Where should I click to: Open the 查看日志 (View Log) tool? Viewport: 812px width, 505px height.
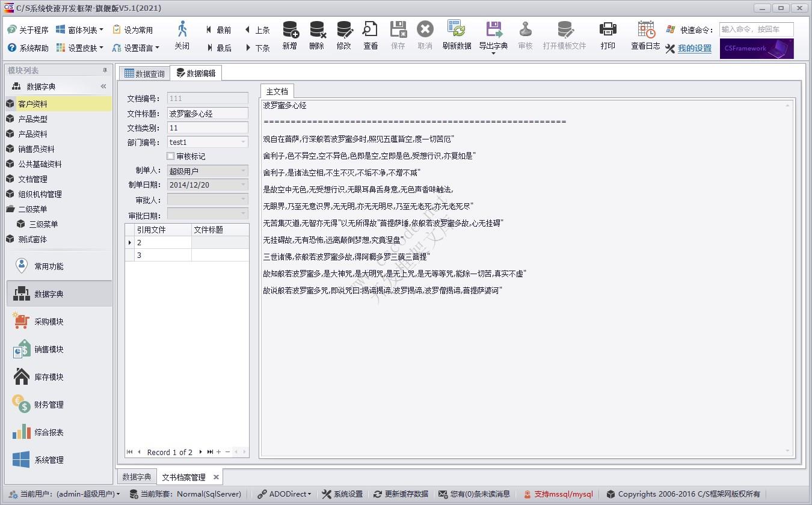(645, 35)
